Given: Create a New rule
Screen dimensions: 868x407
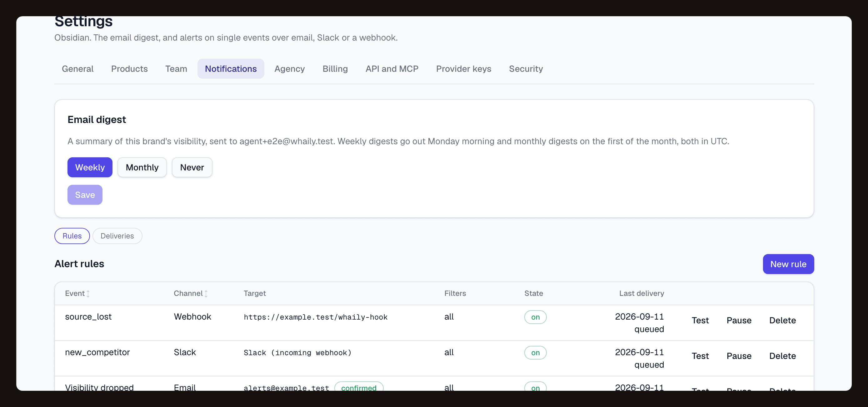Looking at the screenshot, I should coord(788,264).
